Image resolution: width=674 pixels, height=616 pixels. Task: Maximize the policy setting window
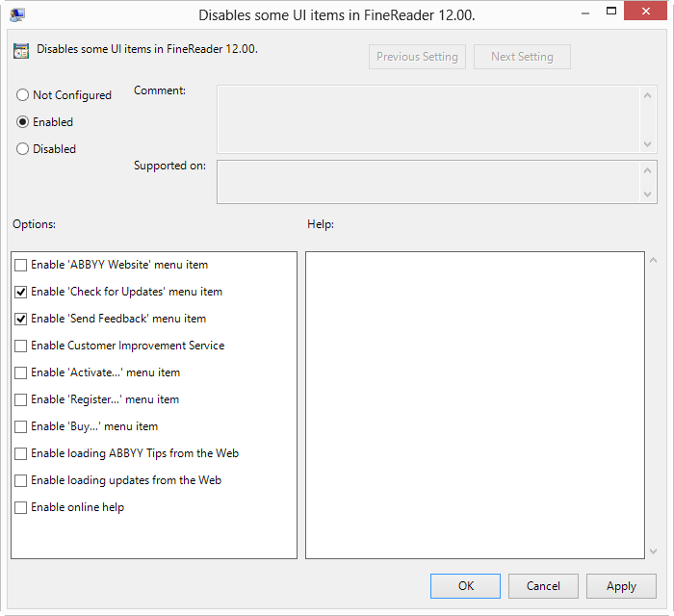pos(611,12)
